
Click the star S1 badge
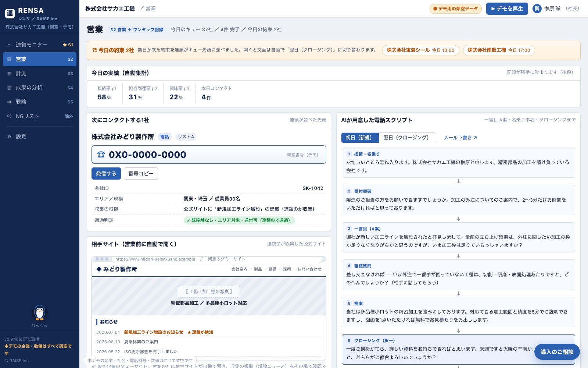click(68, 45)
